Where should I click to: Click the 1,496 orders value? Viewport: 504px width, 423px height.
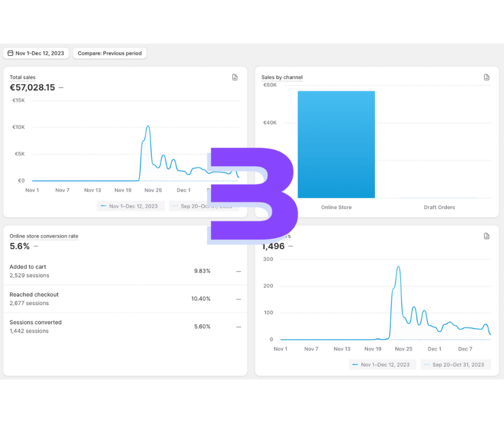pyautogui.click(x=273, y=246)
